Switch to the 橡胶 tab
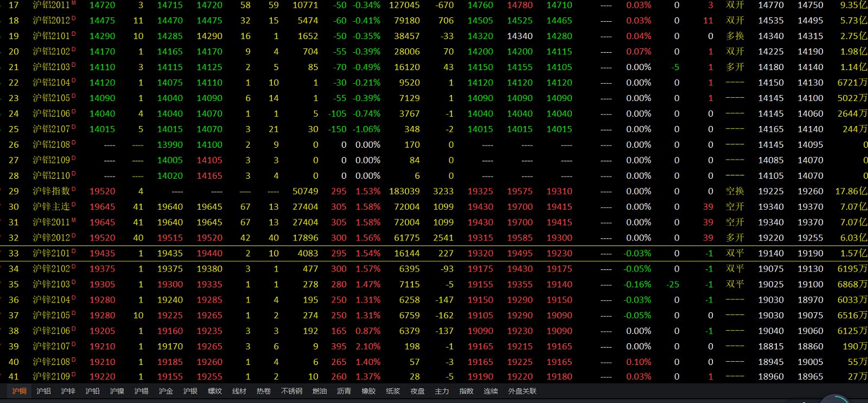 tap(369, 391)
